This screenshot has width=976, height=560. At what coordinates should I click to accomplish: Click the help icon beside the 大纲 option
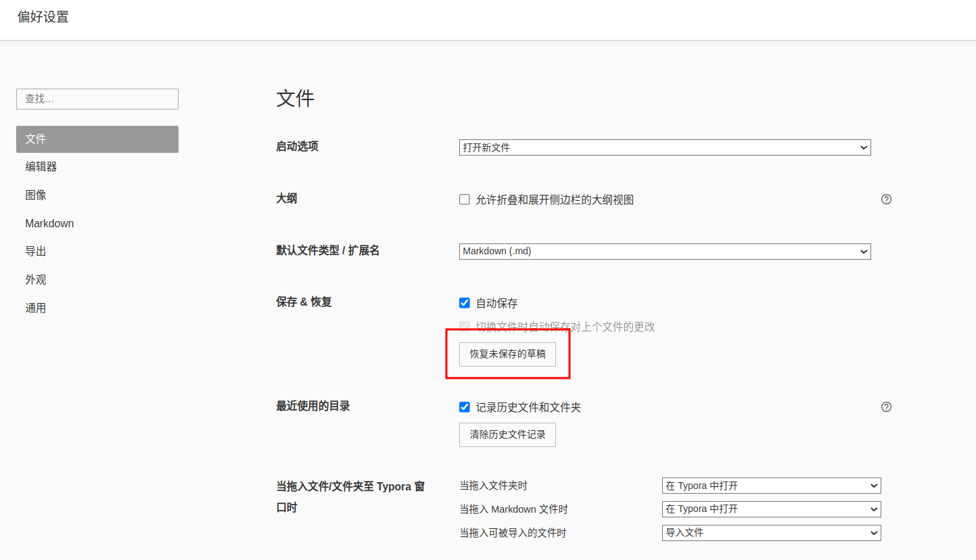886,200
